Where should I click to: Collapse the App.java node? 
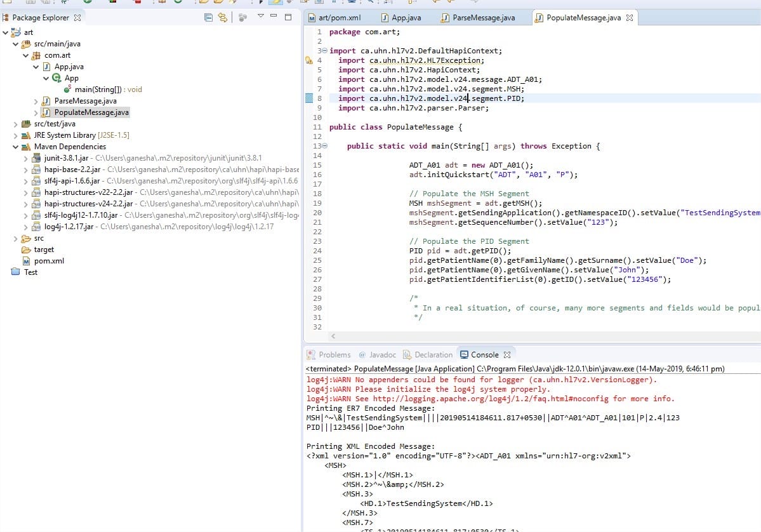coord(36,67)
